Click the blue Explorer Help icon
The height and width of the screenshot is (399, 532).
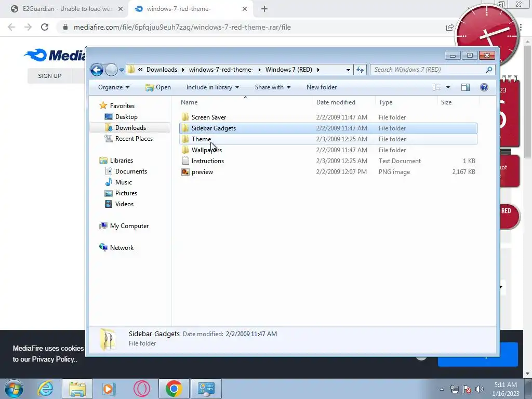click(x=484, y=87)
